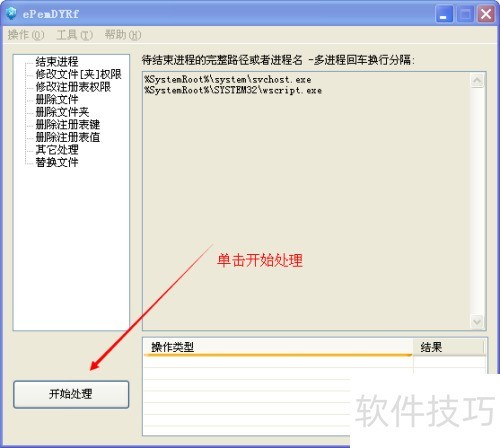This screenshot has height=448, width=500.
Task: Choose the 删除文件 tree item
Action: coord(57,99)
